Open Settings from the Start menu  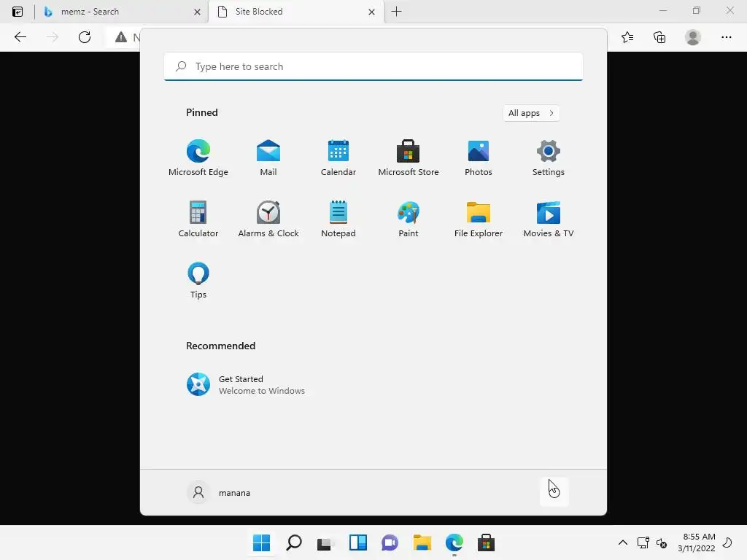coord(549,157)
